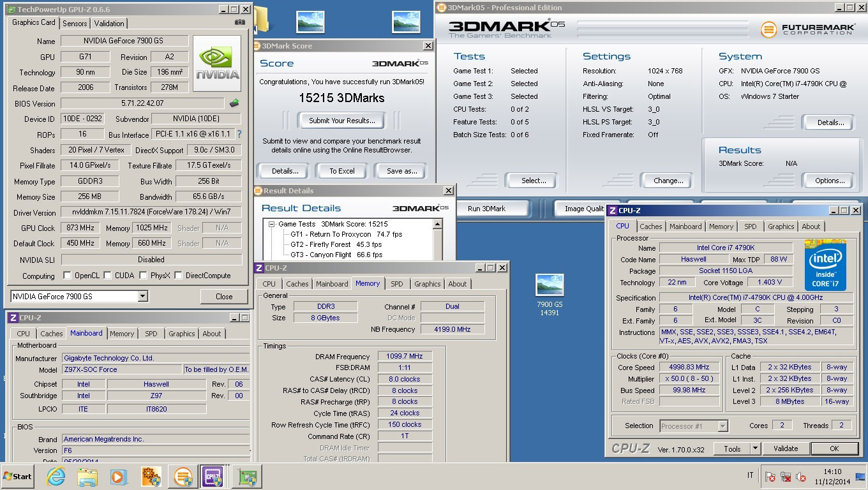The width and height of the screenshot is (868, 490).
Task: Check the PhysX checkbox
Action: (x=142, y=276)
